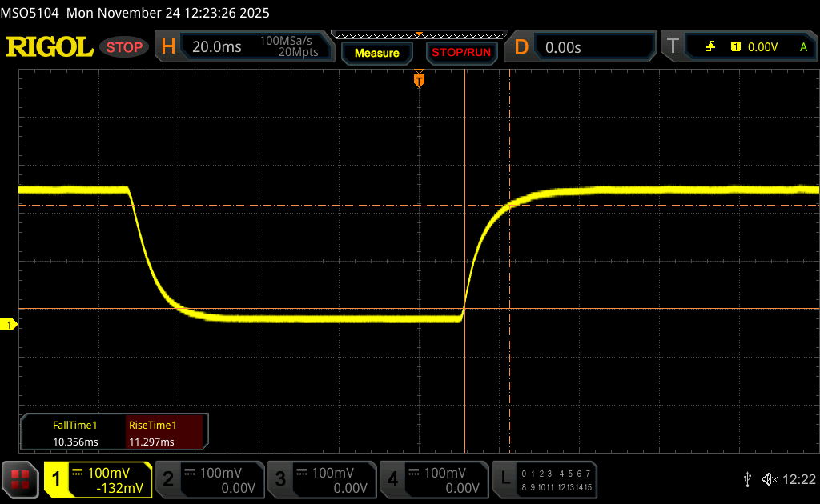Select the orange trigger position marker

pyautogui.click(x=419, y=80)
